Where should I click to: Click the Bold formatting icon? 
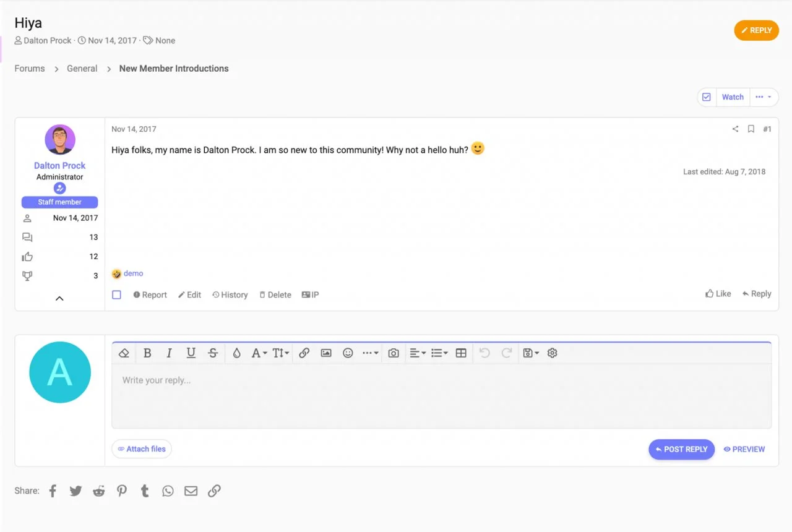[147, 353]
